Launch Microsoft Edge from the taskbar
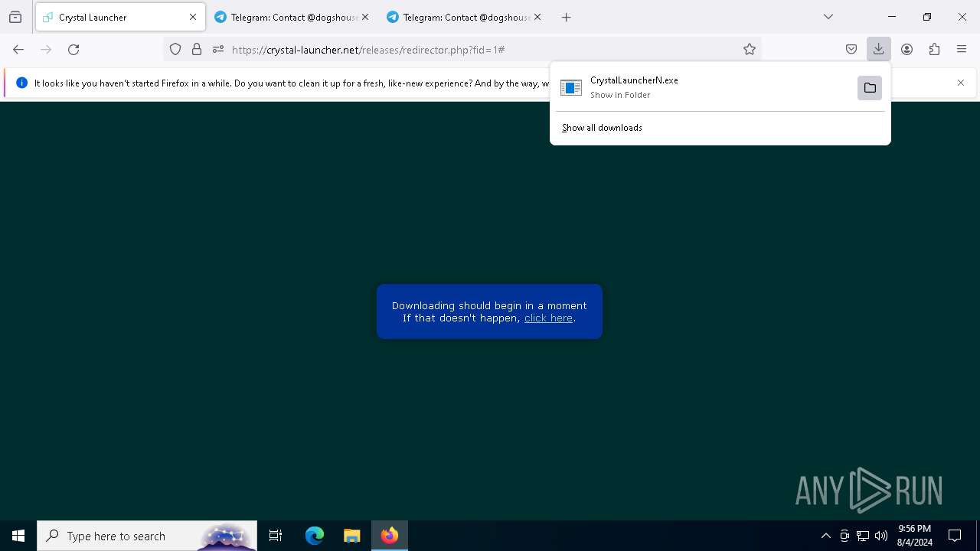Image resolution: width=980 pixels, height=551 pixels. [315, 536]
